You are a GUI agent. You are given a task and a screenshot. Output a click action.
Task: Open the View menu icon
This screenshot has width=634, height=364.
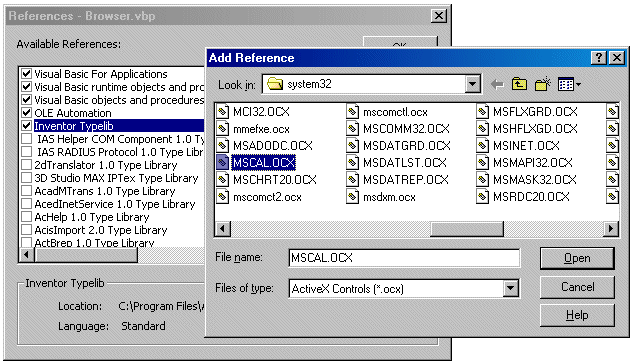[569, 85]
